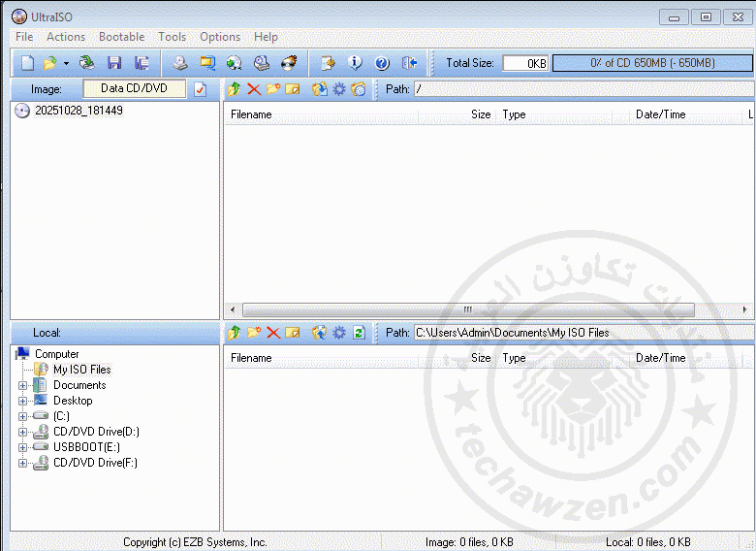This screenshot has height=551, width=756.
Task: Click the Burn CD/DVD Image flaming disc icon
Action: [x=289, y=63]
